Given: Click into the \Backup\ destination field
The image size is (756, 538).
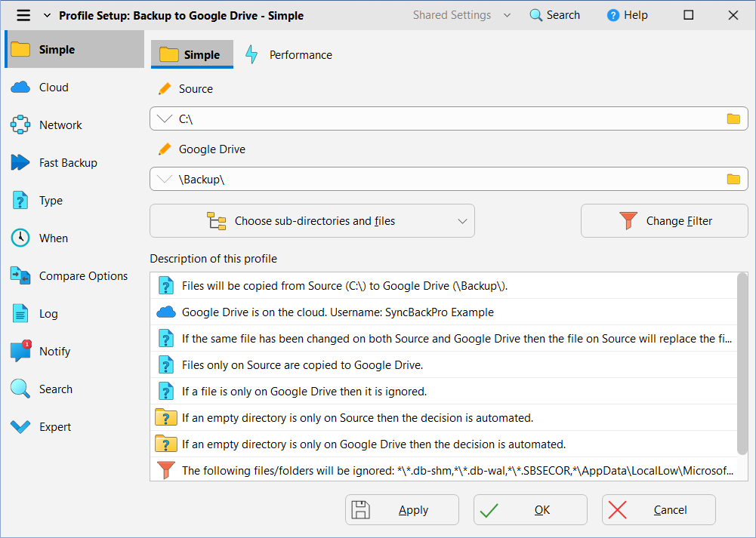Looking at the screenshot, I should pos(449,179).
